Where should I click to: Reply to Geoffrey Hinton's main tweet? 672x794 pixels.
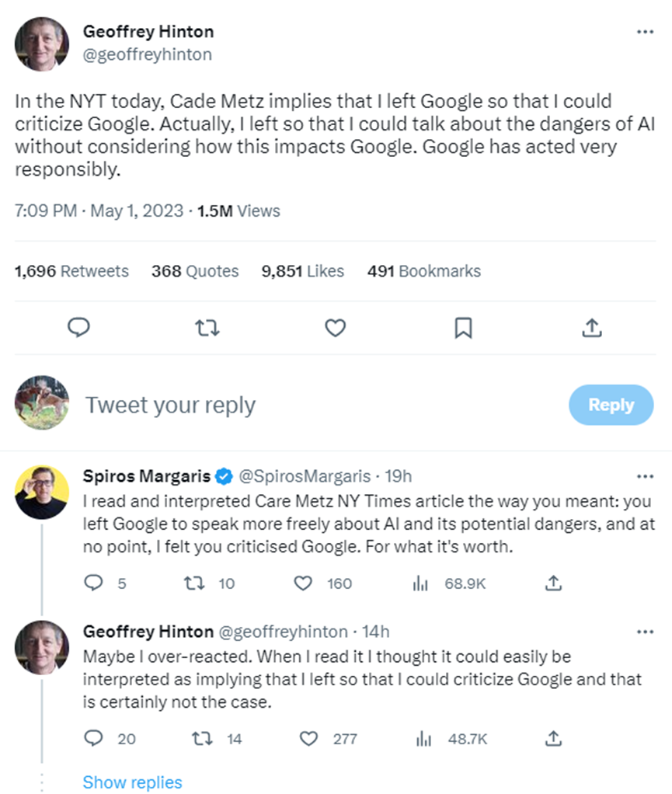[x=79, y=329]
